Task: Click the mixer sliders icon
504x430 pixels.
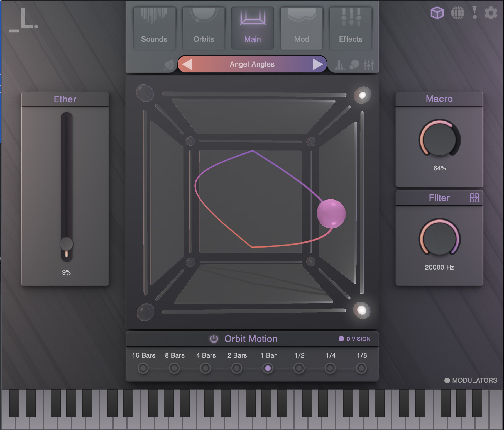Action: 368,65
